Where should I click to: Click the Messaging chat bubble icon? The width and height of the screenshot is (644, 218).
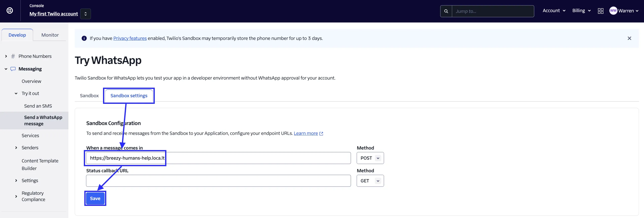[13, 69]
